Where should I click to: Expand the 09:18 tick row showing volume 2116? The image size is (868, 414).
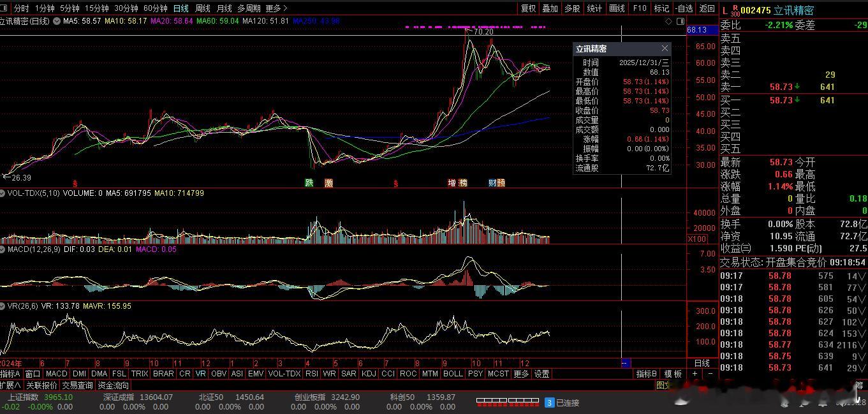[793, 344]
